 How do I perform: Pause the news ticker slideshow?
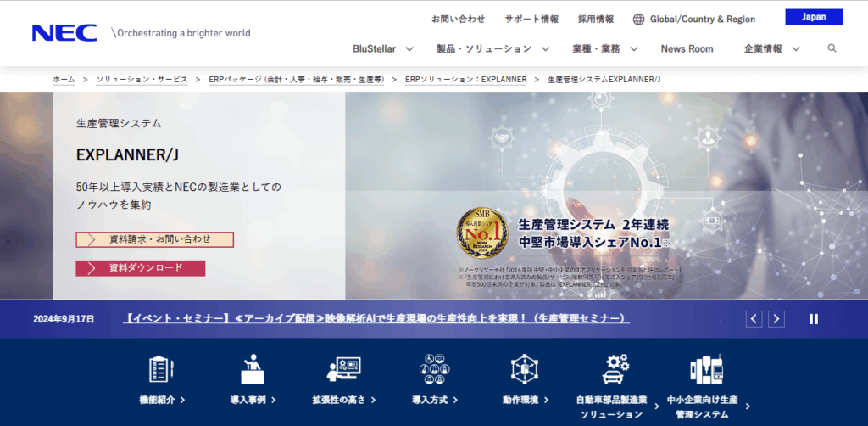[814, 319]
